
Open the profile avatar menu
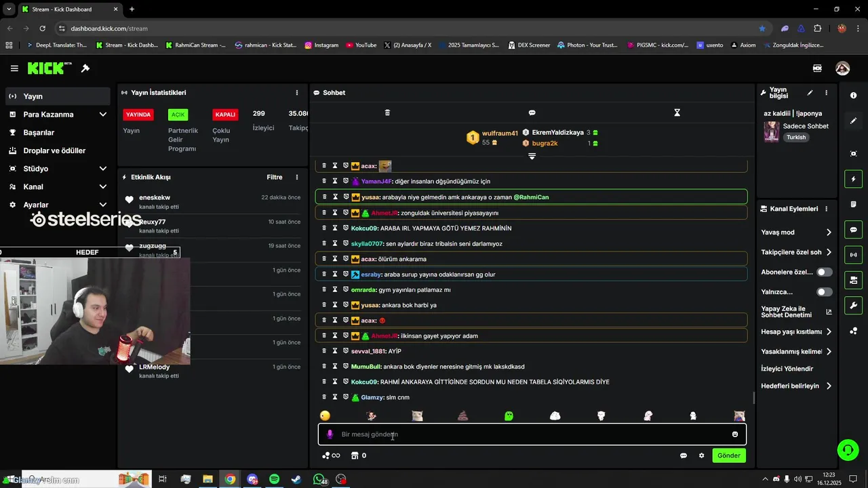842,68
